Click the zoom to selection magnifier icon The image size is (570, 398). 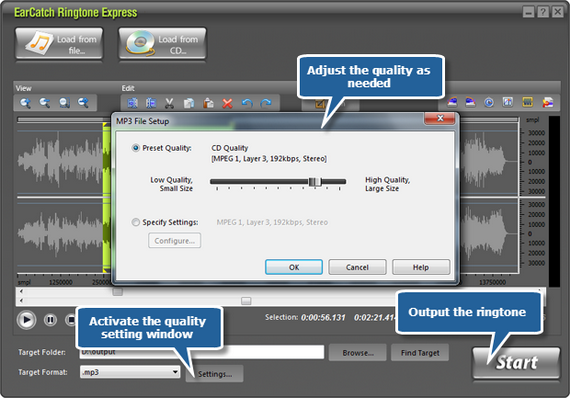tap(64, 103)
